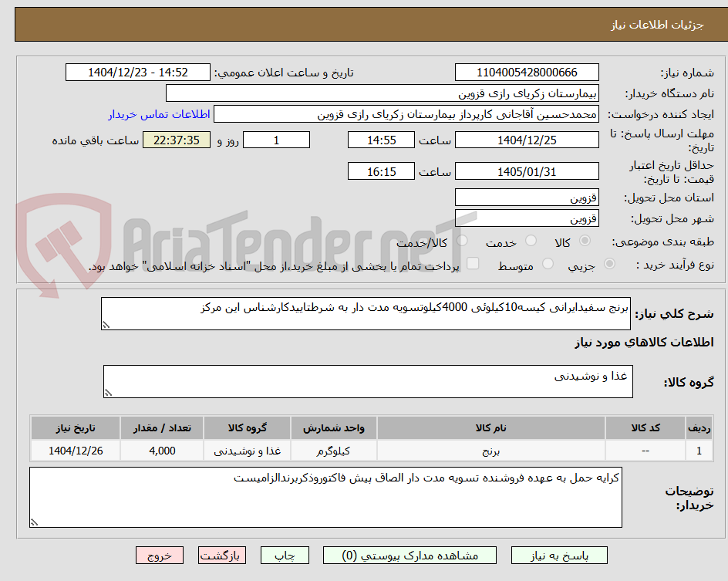Click the validity time 16:15 field
Screen dimensions: 728x581
pyautogui.click(x=381, y=171)
